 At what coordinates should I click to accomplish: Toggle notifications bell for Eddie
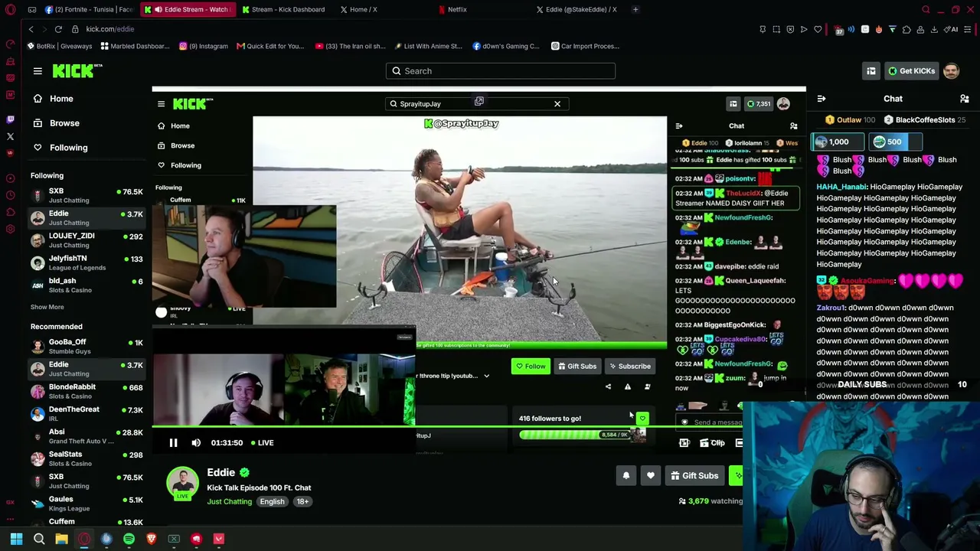tap(626, 476)
